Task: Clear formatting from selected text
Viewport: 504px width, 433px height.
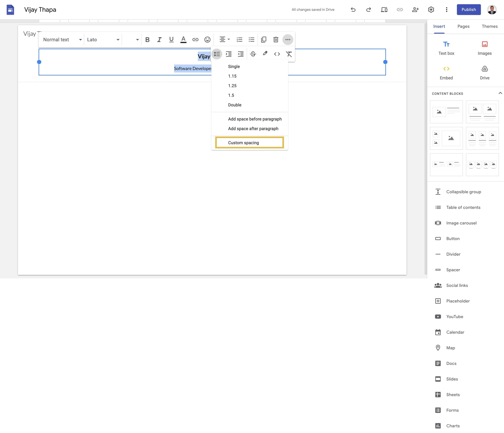Action: point(289,54)
